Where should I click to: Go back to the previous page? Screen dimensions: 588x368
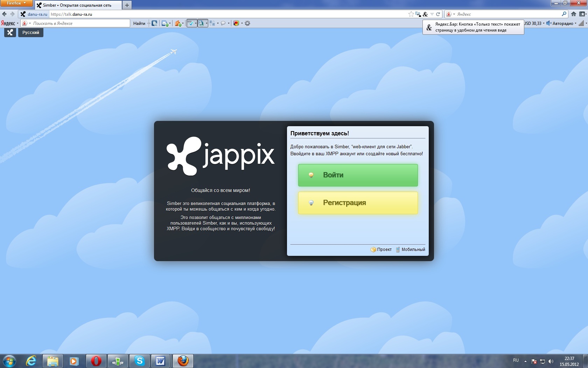[4, 14]
